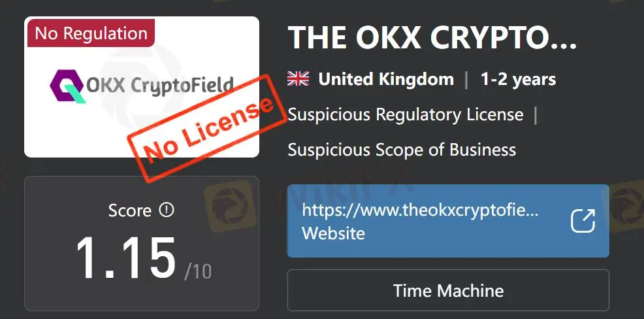Click the Score info circle icon
This screenshot has height=319, width=644.
click(x=167, y=210)
